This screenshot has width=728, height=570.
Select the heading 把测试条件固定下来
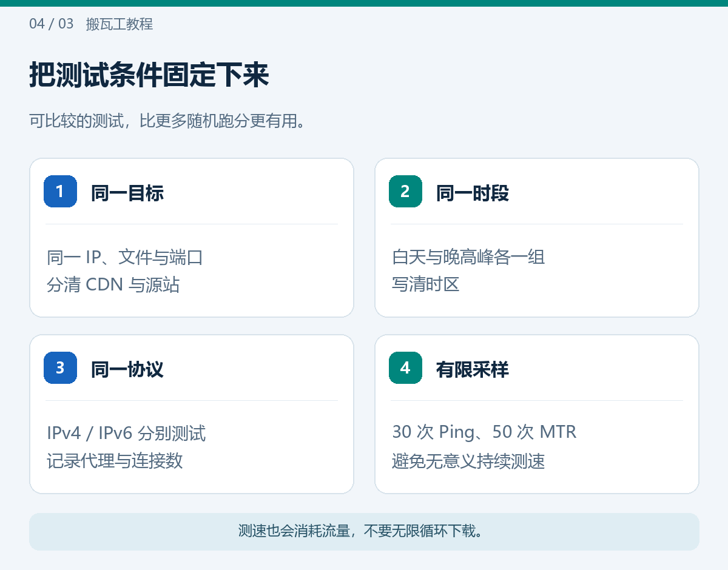[x=149, y=76]
